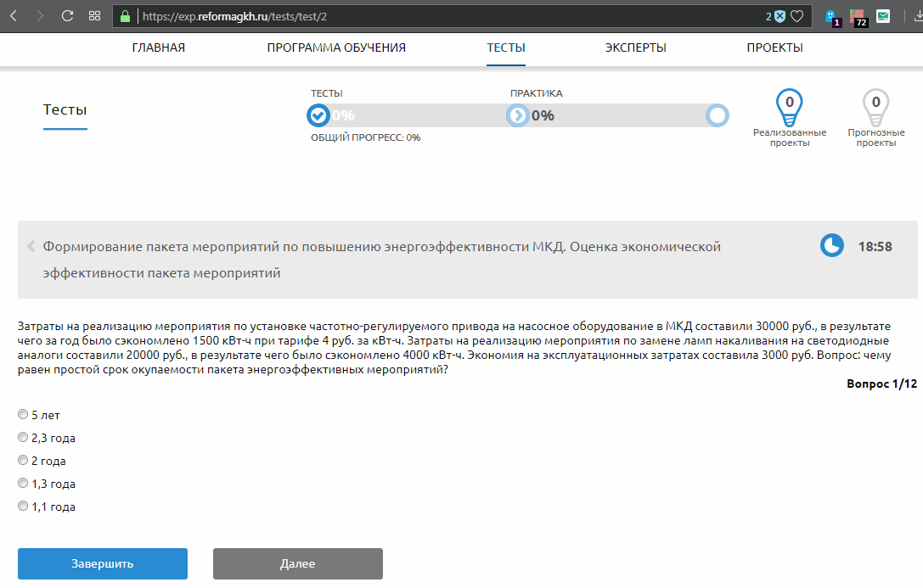Go to the ЭКСПЕРТЫ section
Image resolution: width=923 pixels, height=588 pixels.
click(635, 48)
